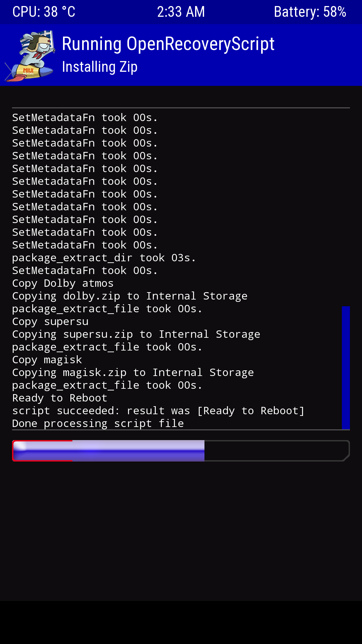Select the 'Done processing script file' line
This screenshot has height=644, width=362.
(x=98, y=423)
